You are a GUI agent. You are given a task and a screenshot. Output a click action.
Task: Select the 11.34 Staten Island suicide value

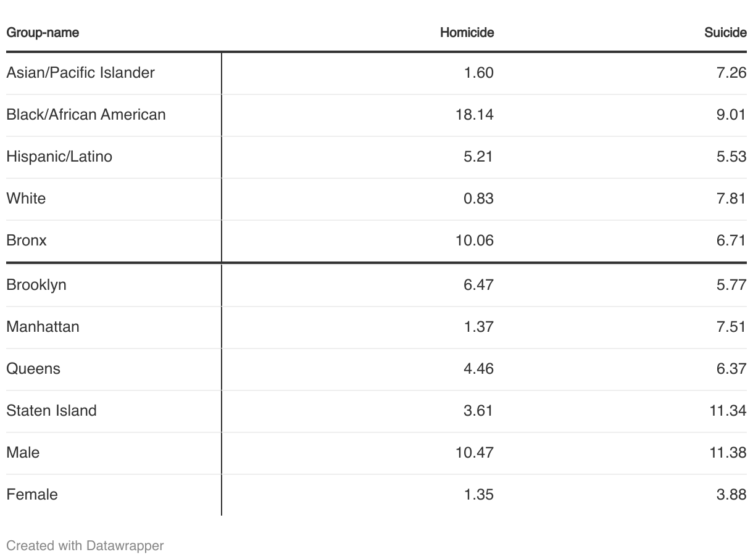pos(728,411)
